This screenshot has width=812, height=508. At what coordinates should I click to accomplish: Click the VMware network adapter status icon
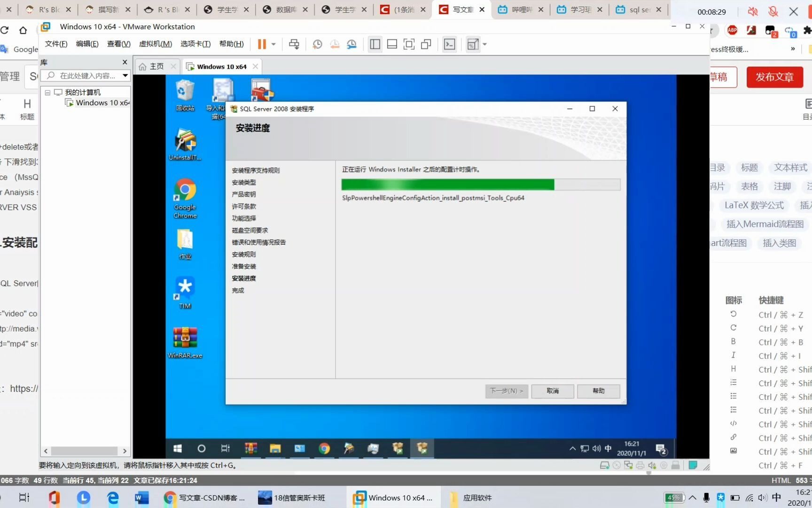pos(628,465)
